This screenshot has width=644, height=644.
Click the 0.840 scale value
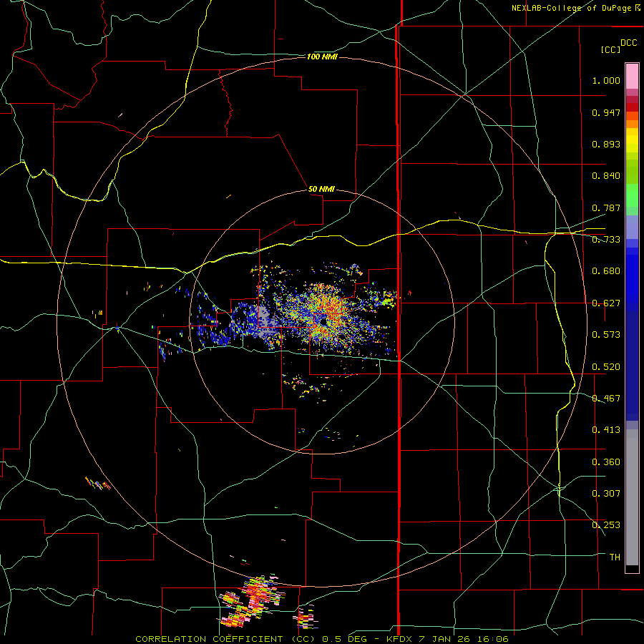point(606,176)
